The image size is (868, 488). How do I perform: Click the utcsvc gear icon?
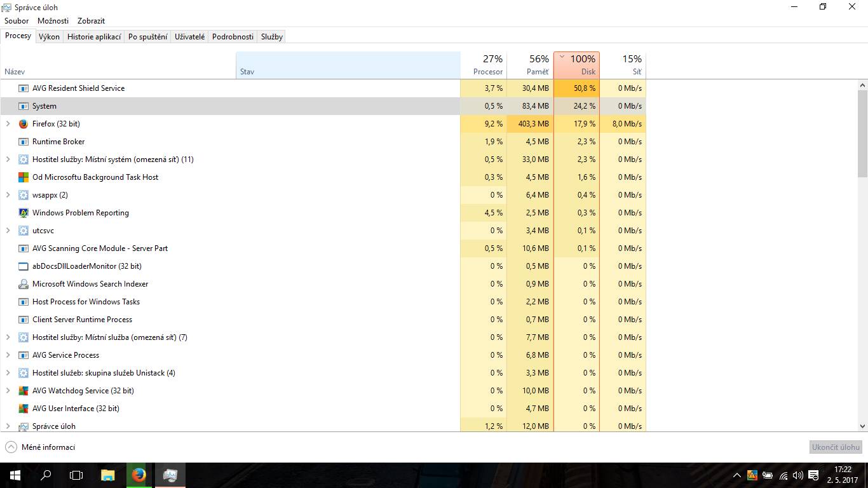tap(24, 231)
